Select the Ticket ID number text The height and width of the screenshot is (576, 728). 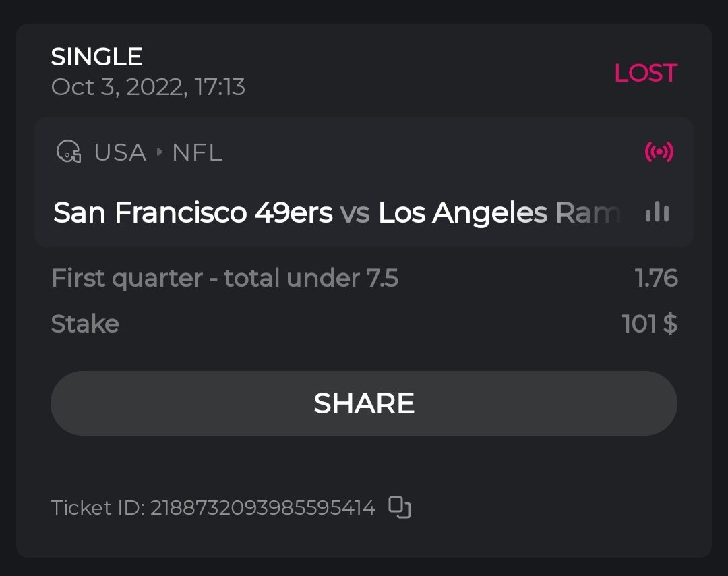pyautogui.click(x=262, y=507)
